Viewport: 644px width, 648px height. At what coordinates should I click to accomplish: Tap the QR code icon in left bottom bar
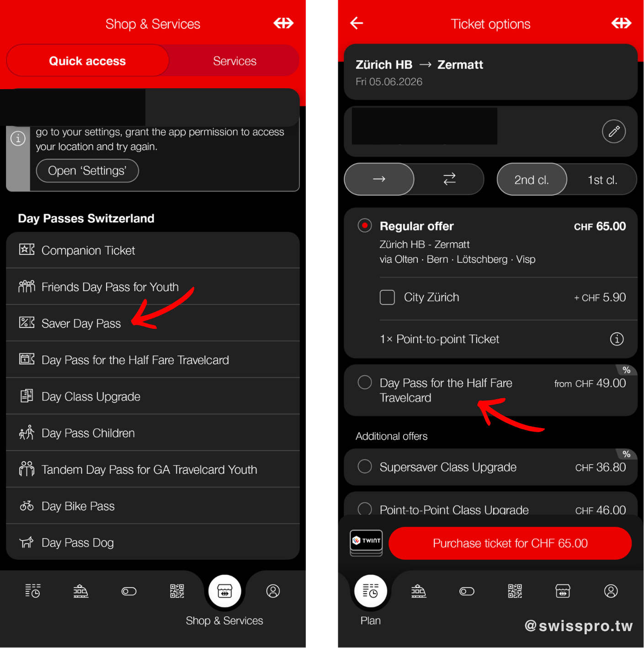[x=177, y=591]
